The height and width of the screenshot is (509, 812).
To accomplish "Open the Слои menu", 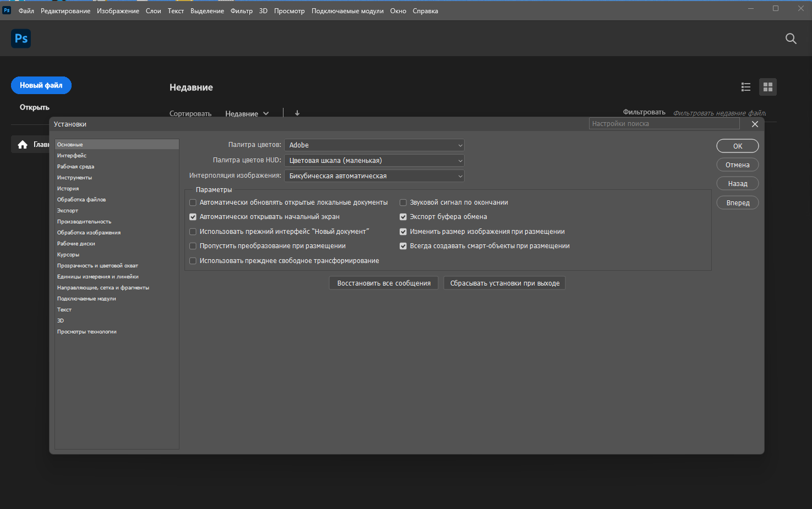I will click(153, 11).
